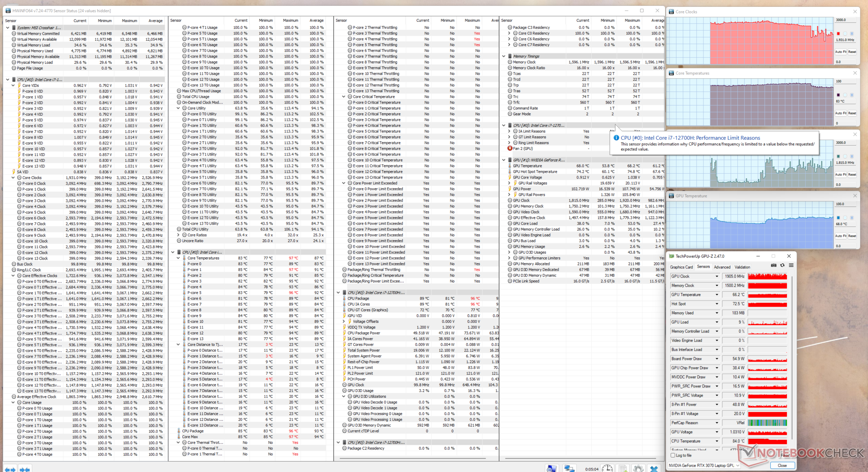This screenshot has height=472, width=868.
Task: Open the Board Power Draw dropdown in GPU-Z
Action: pos(717,359)
